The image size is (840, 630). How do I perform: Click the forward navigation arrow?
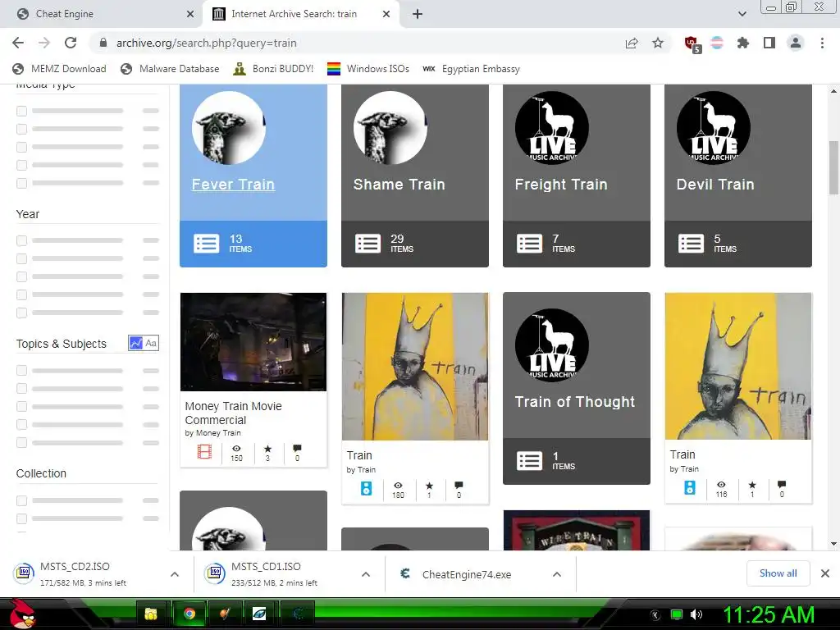pos(44,43)
